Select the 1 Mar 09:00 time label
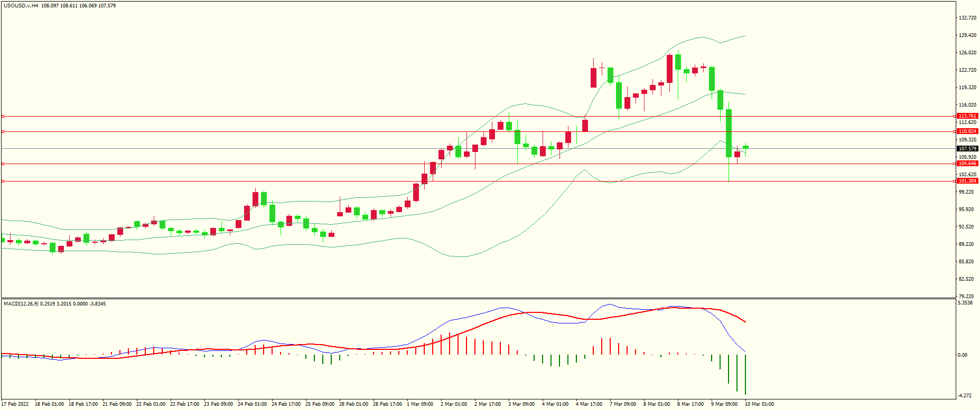 point(420,404)
